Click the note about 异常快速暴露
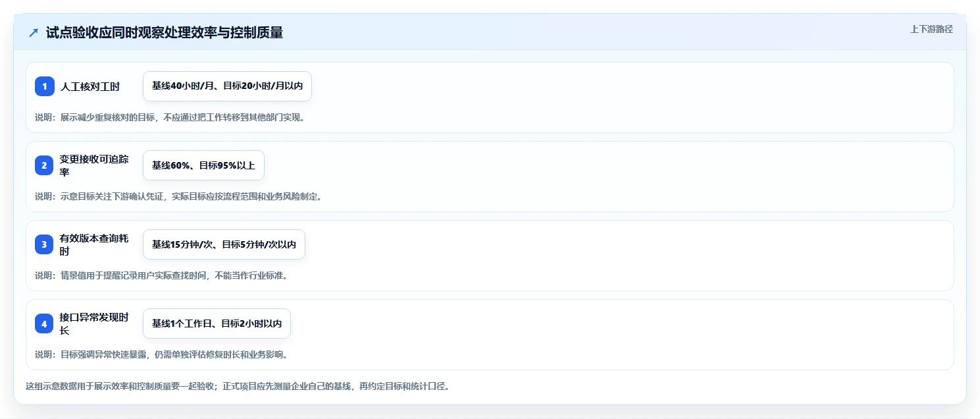The width and height of the screenshot is (980, 419). pyautogui.click(x=161, y=354)
